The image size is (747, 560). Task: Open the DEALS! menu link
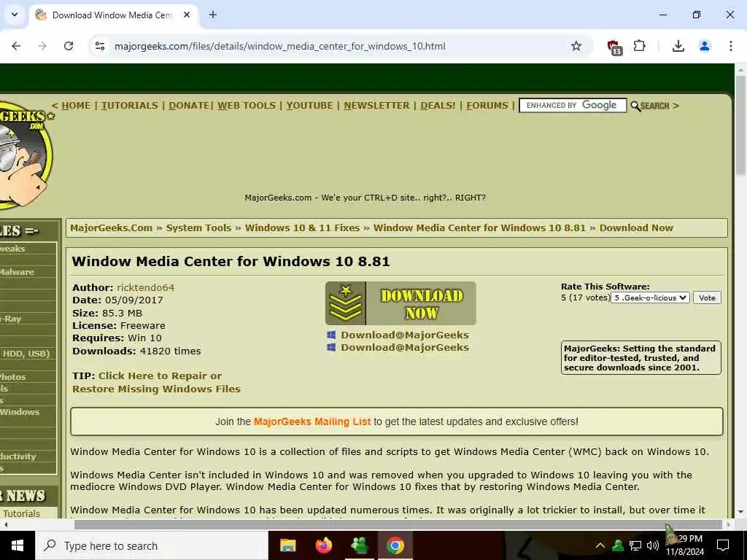[x=438, y=106]
